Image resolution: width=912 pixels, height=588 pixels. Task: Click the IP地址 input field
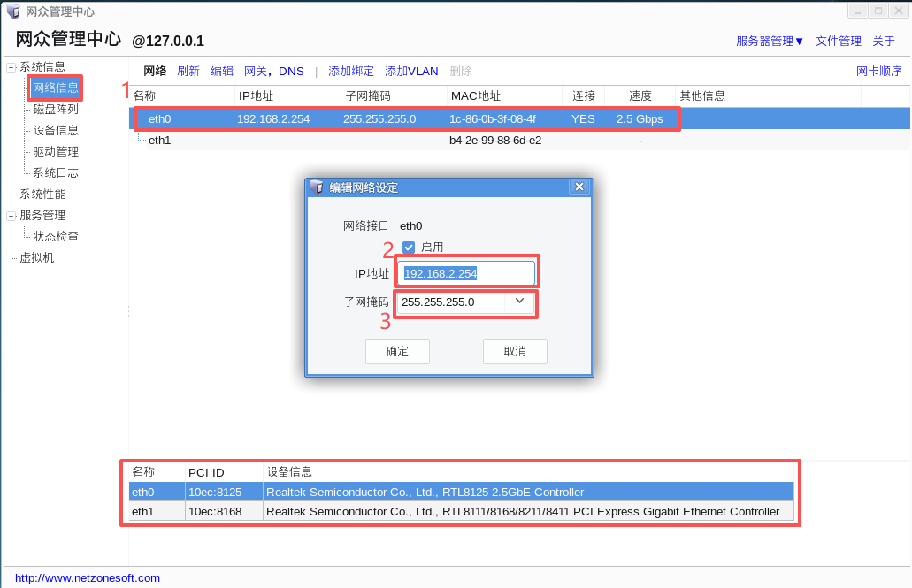[x=466, y=273]
